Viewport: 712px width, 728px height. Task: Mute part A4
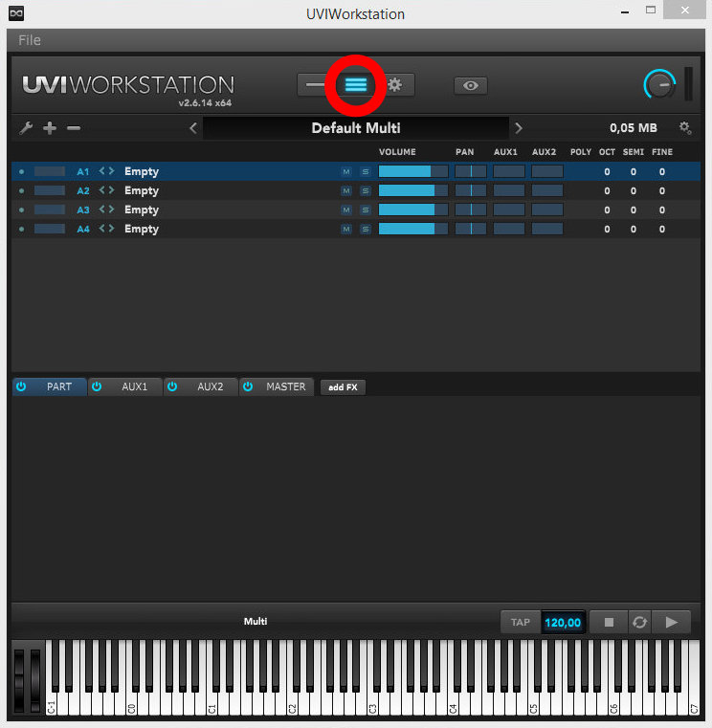(346, 229)
